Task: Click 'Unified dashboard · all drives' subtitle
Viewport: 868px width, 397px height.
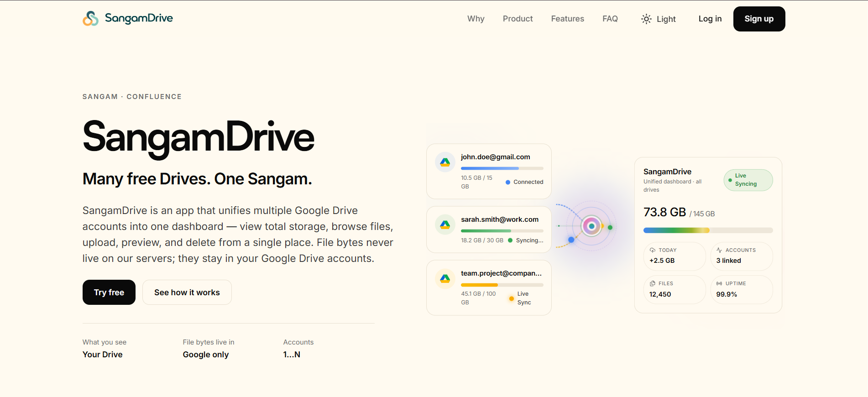Action: 672,186
